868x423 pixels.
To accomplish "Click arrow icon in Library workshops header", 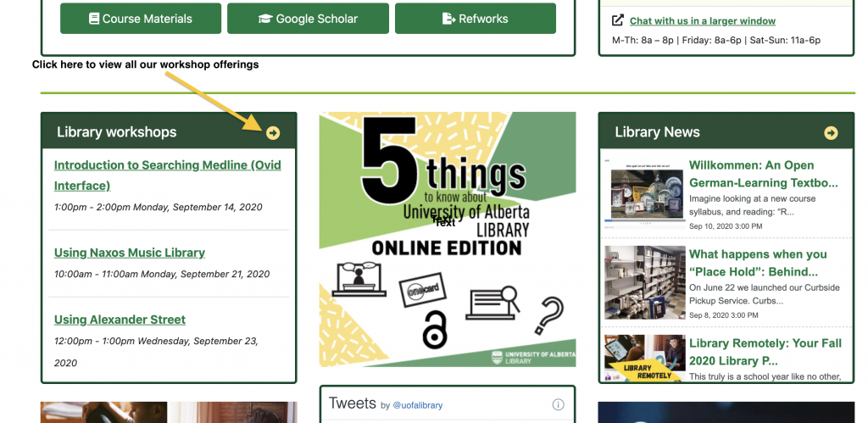I will click(273, 133).
